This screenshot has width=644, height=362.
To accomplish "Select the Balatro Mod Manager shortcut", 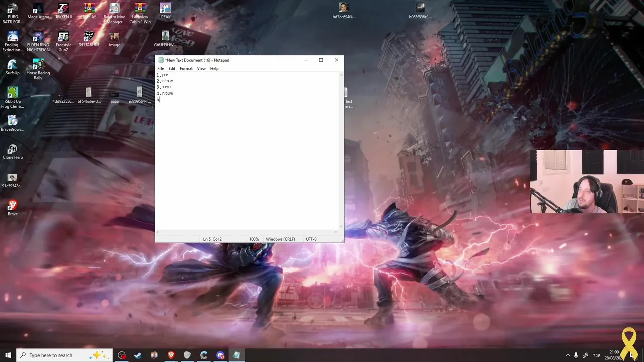I will tap(114, 13).
